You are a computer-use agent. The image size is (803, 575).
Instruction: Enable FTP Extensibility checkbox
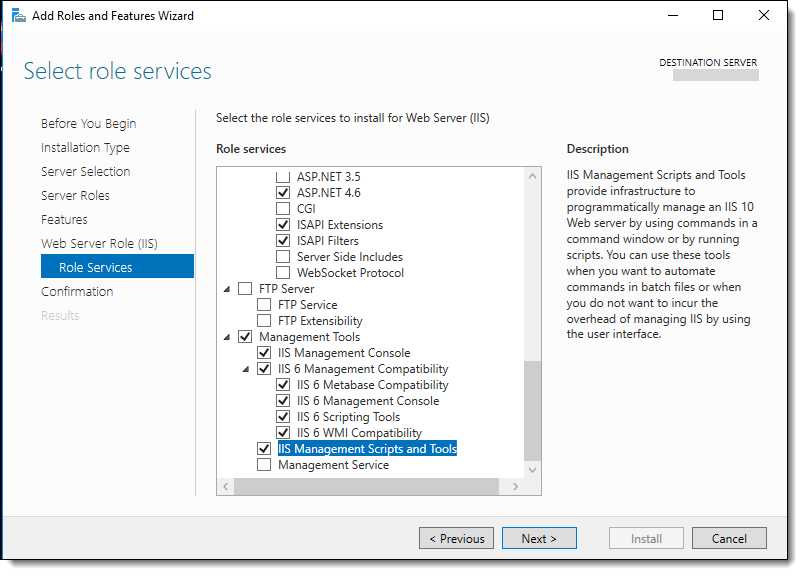tap(264, 321)
